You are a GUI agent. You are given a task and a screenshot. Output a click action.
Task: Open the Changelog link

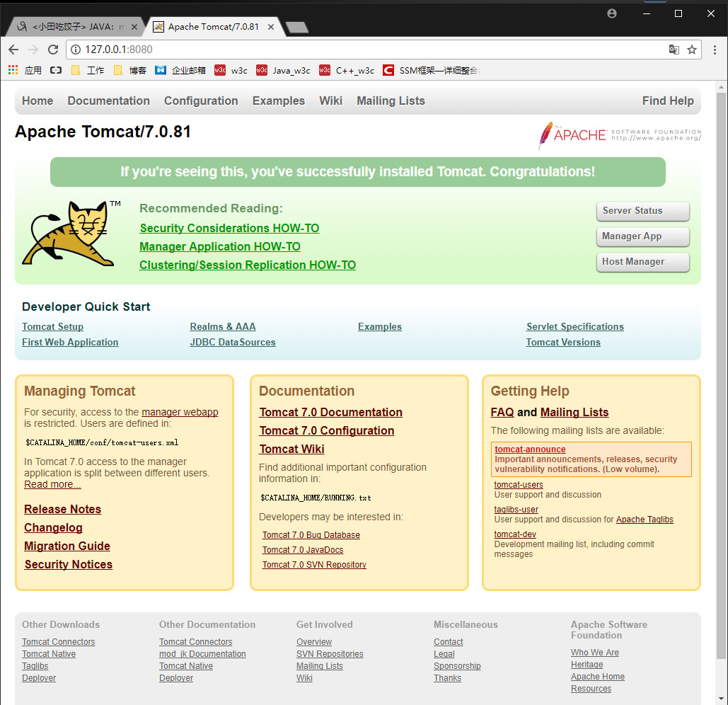point(53,528)
